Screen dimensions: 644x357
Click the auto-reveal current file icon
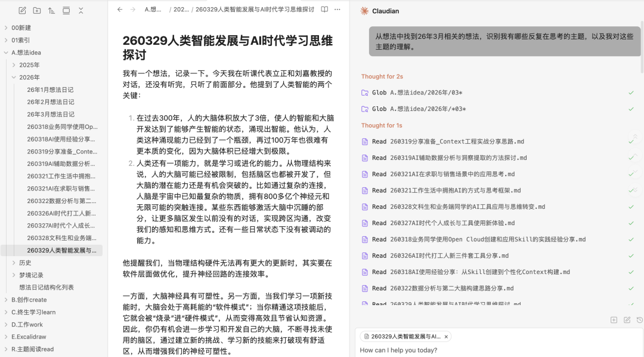66,11
